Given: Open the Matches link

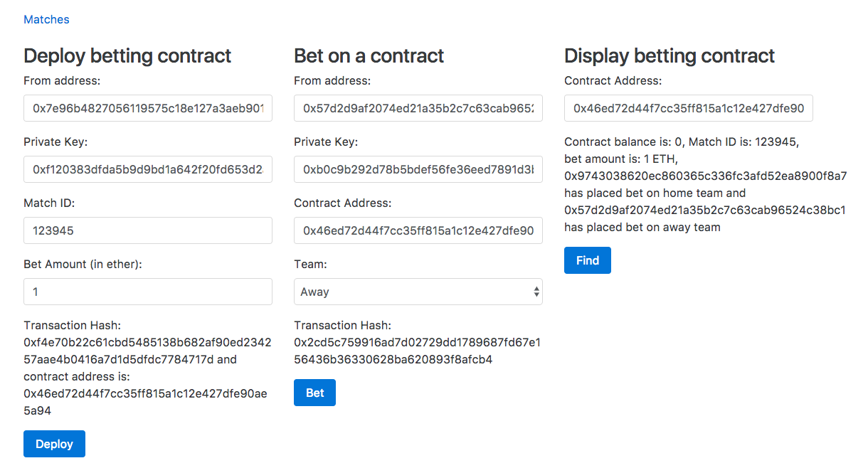Looking at the screenshot, I should [46, 20].
